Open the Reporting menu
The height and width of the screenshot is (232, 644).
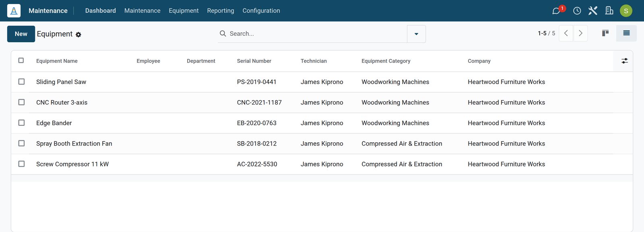(x=220, y=10)
